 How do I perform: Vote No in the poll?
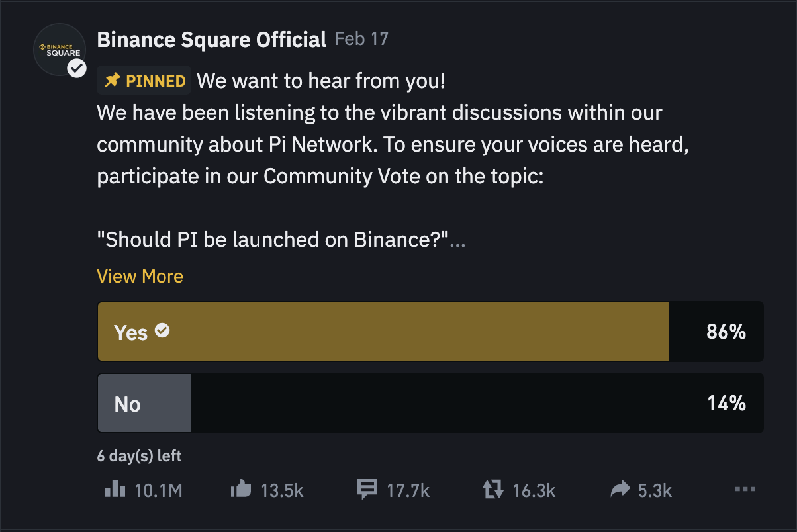430,403
